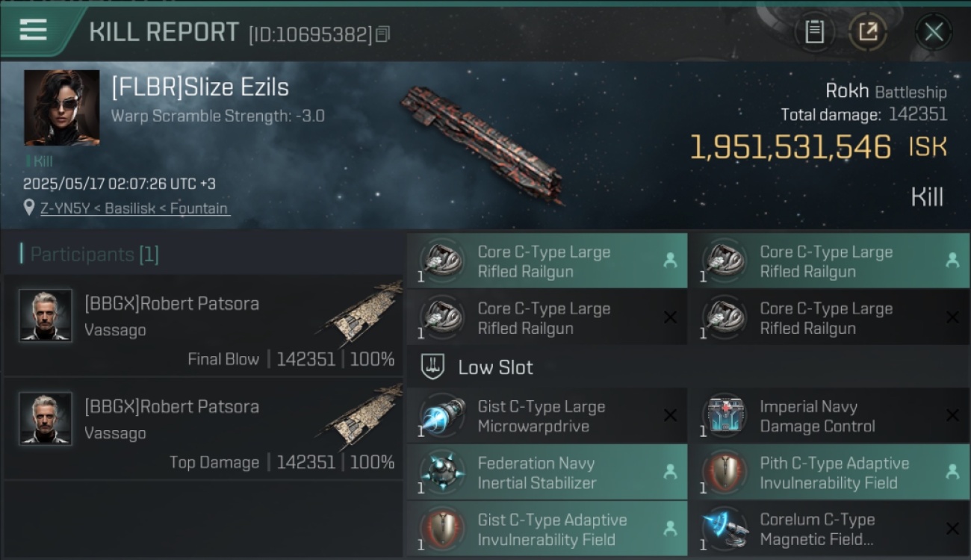
Task: Toggle X marker on Imperial Navy Damage Control
Action: coord(952,416)
